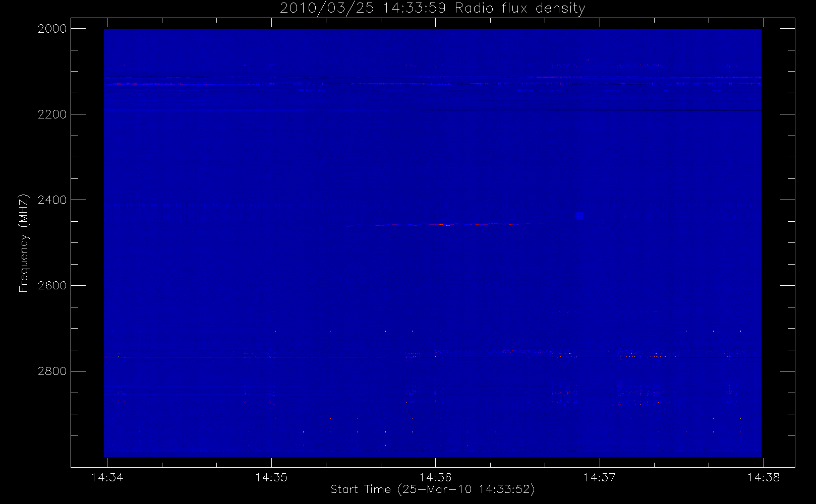Click the 14:35 time tick label
The height and width of the screenshot is (504, 816).
[x=271, y=477]
